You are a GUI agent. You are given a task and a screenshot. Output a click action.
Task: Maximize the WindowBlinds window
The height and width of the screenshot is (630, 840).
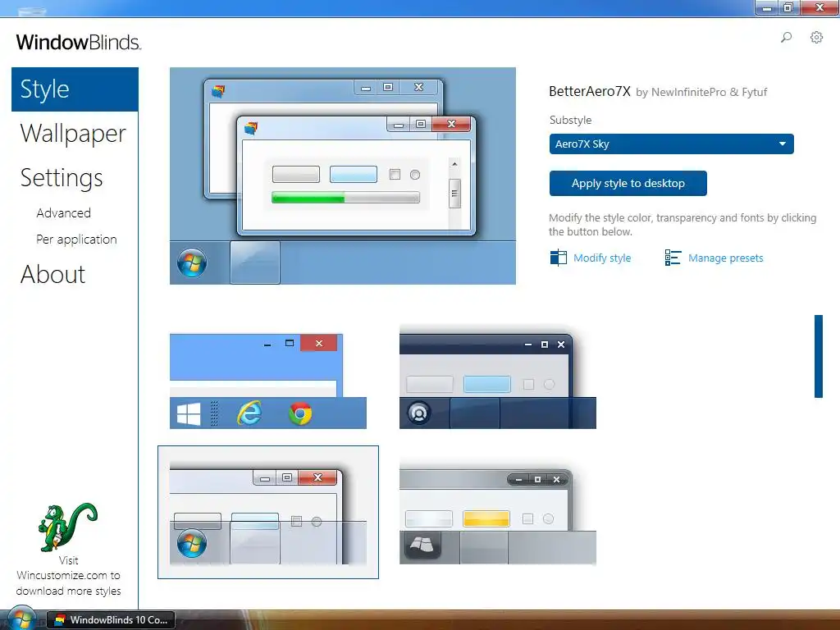788,7
